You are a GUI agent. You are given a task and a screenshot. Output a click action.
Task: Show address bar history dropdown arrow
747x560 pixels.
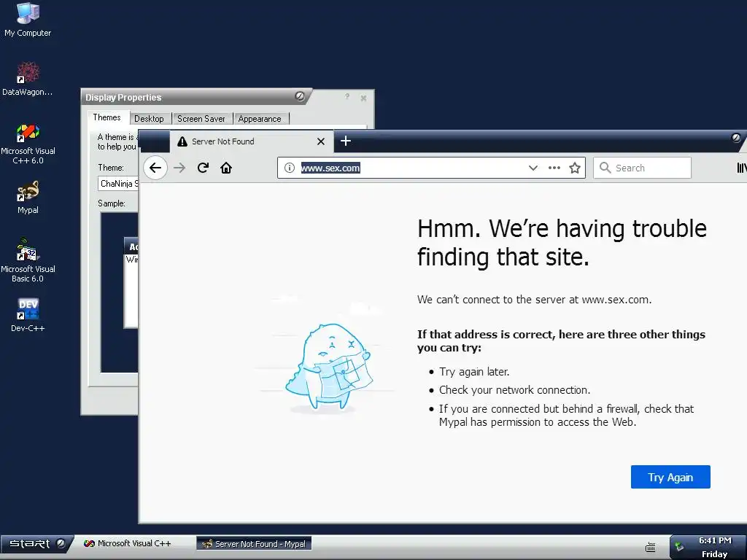[533, 168]
